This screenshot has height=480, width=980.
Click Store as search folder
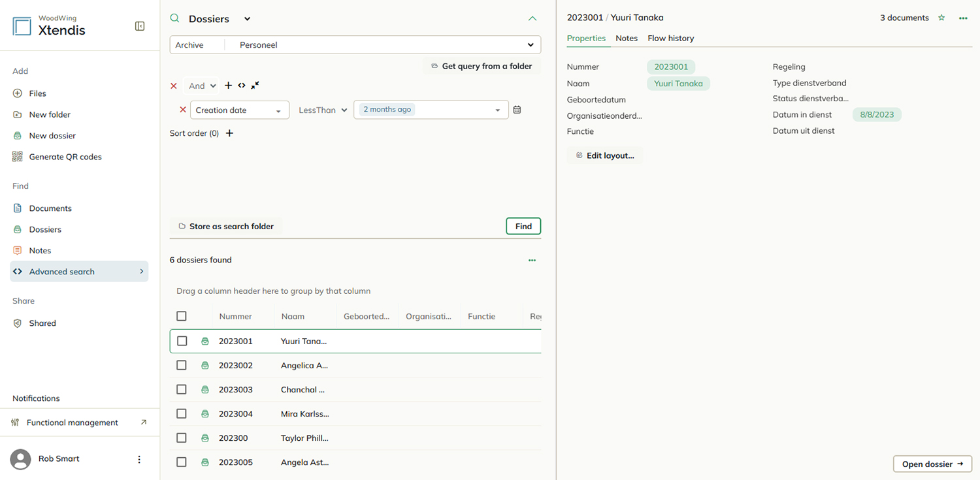[226, 226]
